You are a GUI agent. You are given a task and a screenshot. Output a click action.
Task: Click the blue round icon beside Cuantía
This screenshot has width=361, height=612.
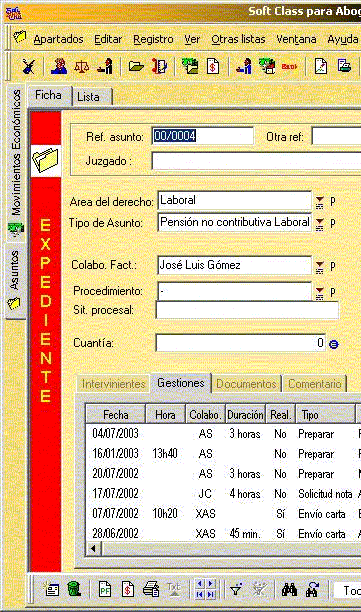(x=334, y=344)
